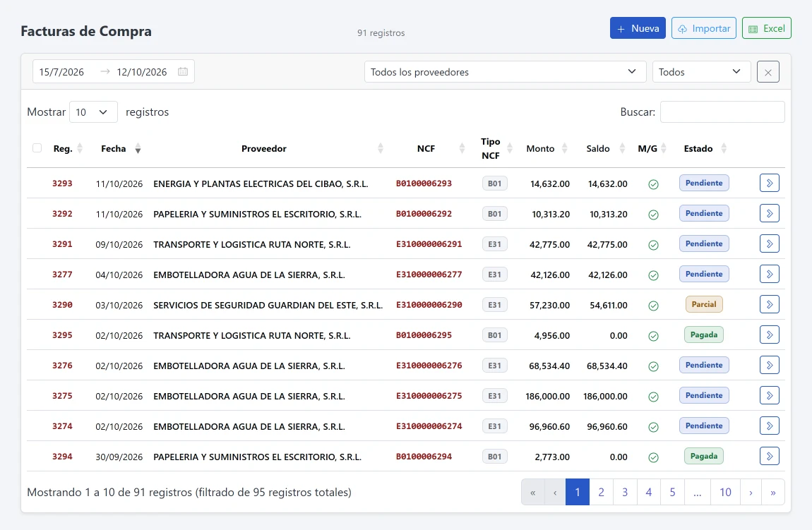The height and width of the screenshot is (530, 812).
Task: Open detail arrow for invoice 3292
Action: coord(770,213)
